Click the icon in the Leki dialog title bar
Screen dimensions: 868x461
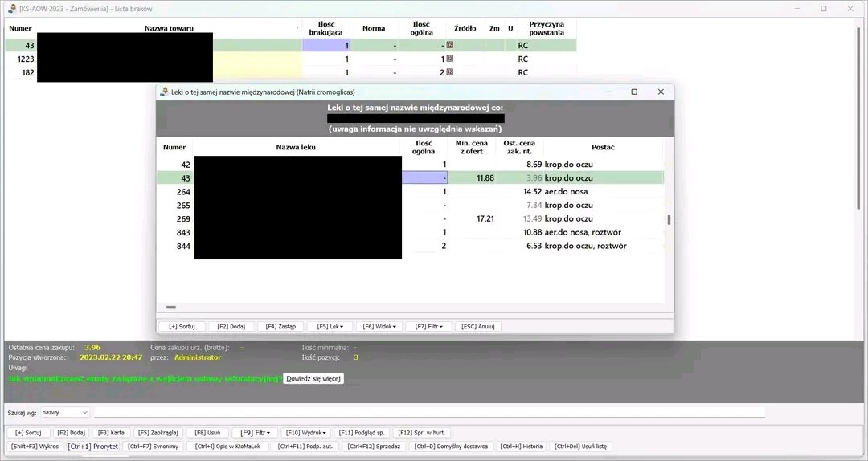pos(164,92)
